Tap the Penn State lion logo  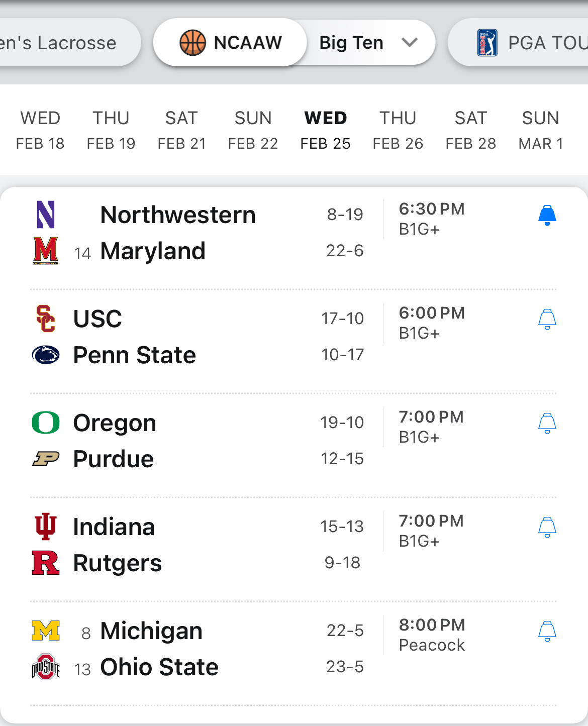(46, 355)
